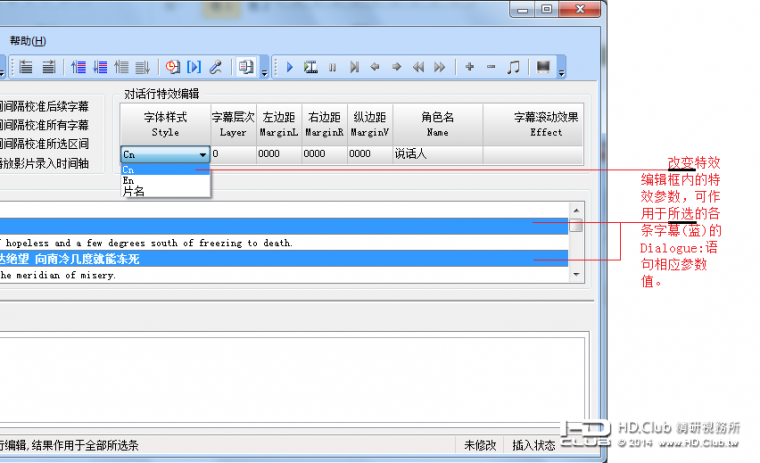
Task: Open the Style combo box arrow
Action: [203, 155]
